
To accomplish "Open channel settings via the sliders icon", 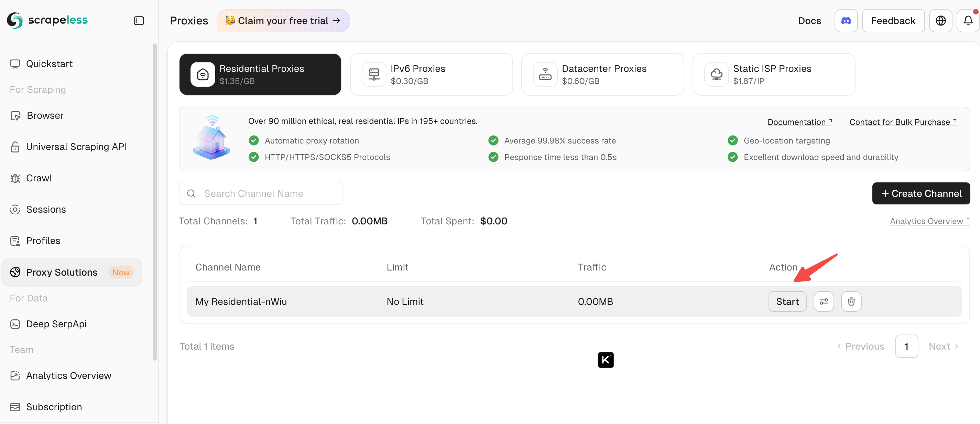I will 824,301.
